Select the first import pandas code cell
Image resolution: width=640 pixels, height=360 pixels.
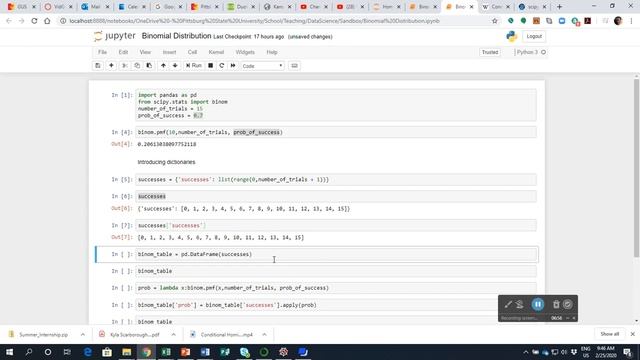pos(336,105)
